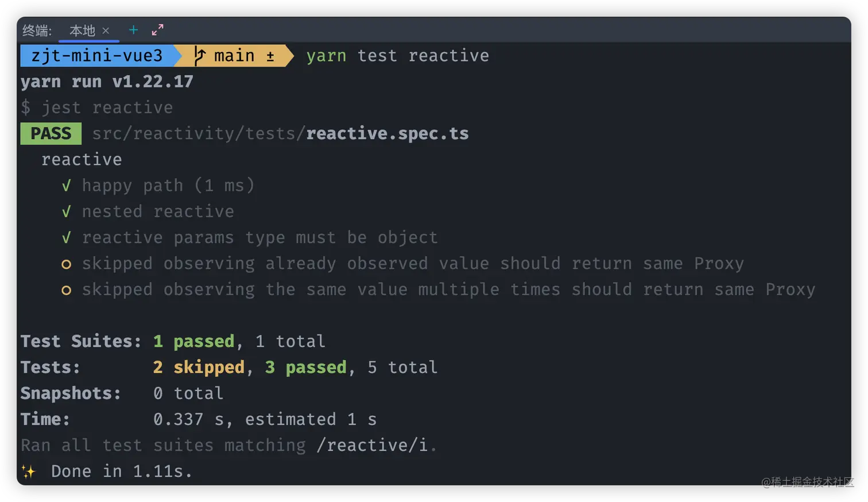Expand terminal panel with the arrows icon
The width and height of the screenshot is (868, 502).
point(157,30)
